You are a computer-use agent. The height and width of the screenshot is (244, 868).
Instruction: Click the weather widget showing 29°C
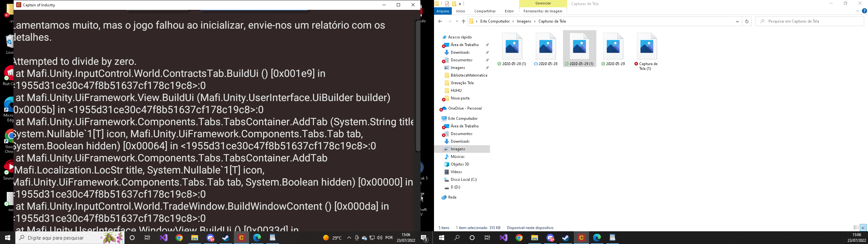tap(332, 238)
